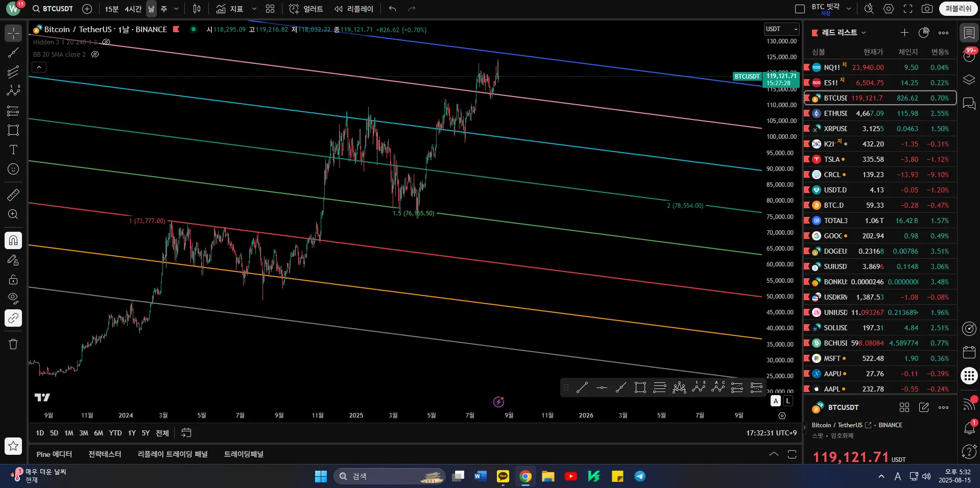Edit BTCUSDT notes with the pencil icon

[924, 407]
